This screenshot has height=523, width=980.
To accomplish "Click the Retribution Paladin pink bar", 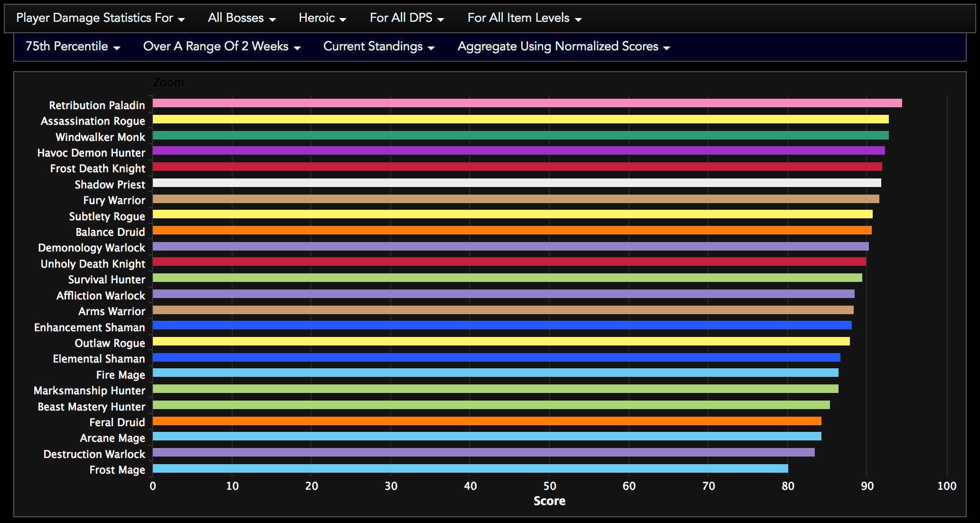I will (x=527, y=103).
